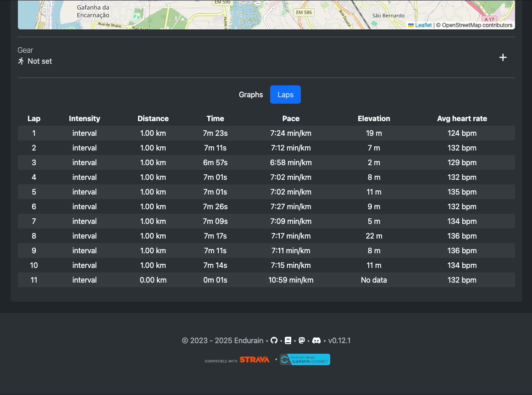Click the 6:58 min/km pace cell

point(291,162)
